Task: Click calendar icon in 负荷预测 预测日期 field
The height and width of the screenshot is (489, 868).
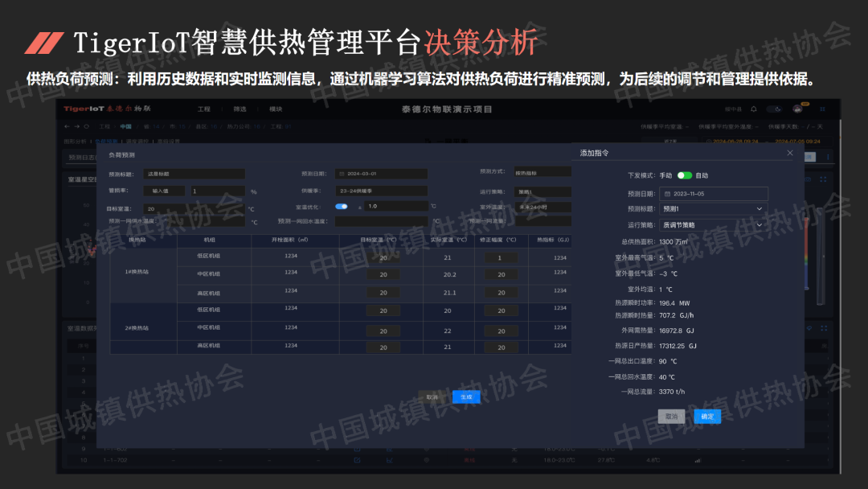Action: pos(341,174)
